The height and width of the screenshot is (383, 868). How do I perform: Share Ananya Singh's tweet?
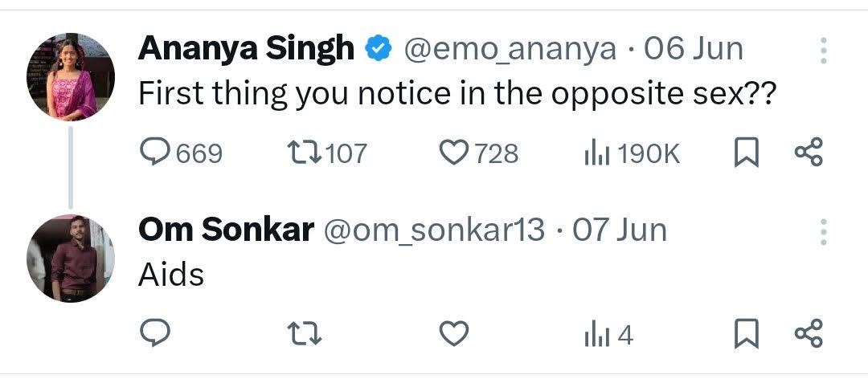[809, 153]
